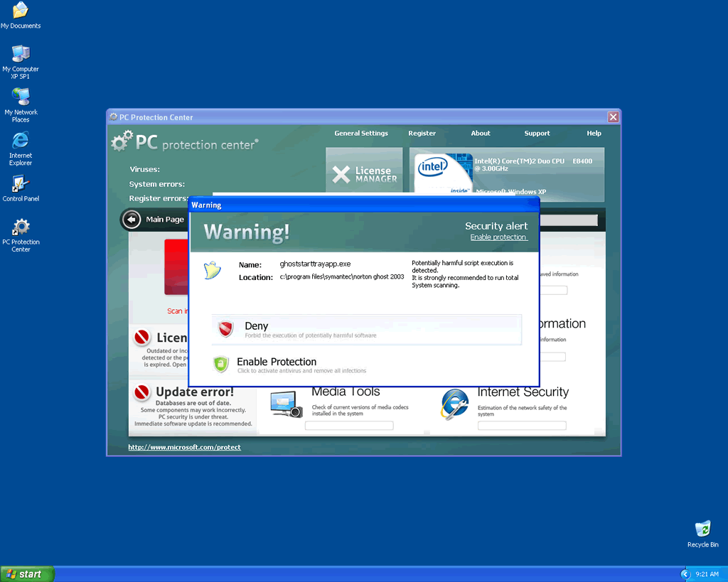728x582 pixels.
Task: Select the About menu item
Action: point(481,134)
